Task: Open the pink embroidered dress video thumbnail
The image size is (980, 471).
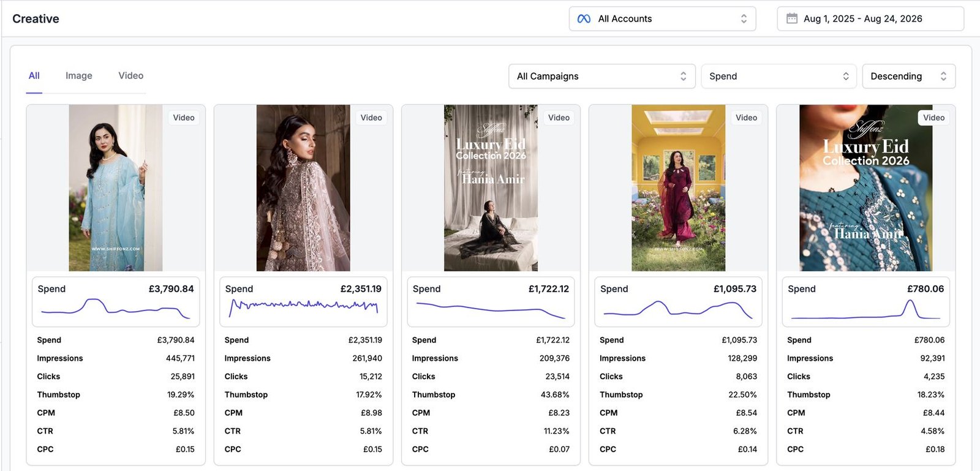Action: (303, 188)
